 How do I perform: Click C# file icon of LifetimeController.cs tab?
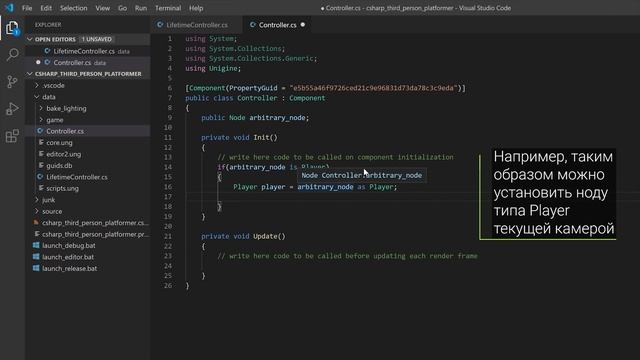point(160,25)
